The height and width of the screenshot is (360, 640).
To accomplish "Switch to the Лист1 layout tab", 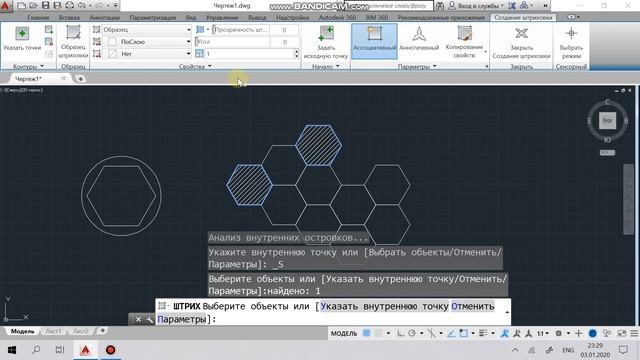I will pyautogui.click(x=53, y=331).
